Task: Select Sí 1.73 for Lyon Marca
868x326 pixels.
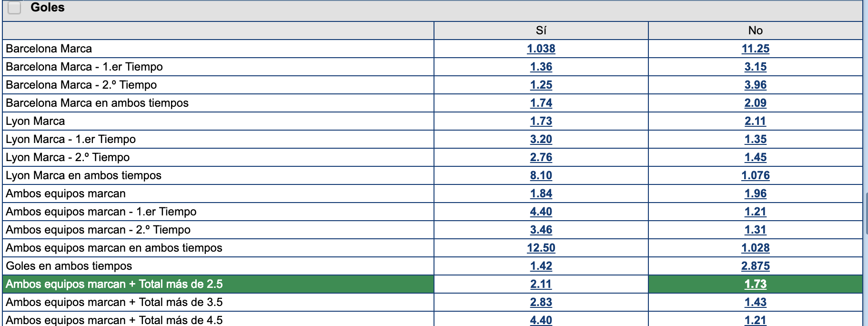Action: [x=541, y=121]
